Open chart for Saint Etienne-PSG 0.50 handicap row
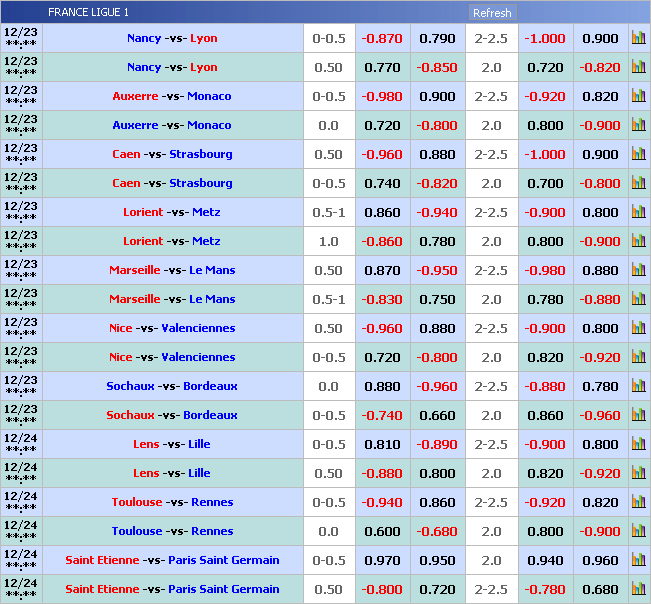Image resolution: width=651 pixels, height=604 pixels. [x=638, y=589]
